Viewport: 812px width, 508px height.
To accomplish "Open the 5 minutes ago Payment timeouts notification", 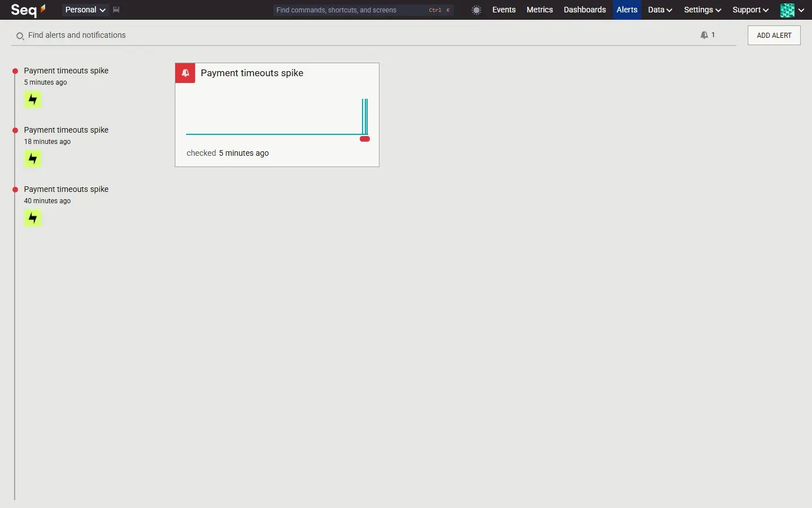I will [66, 71].
